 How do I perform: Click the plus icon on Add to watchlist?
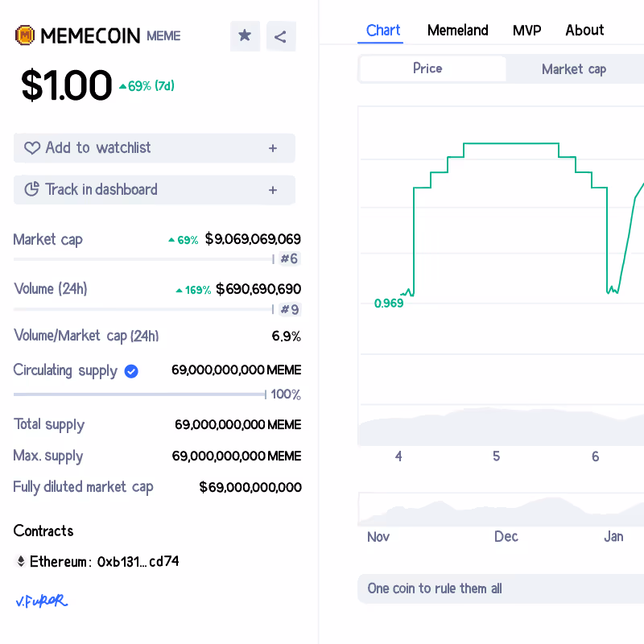[273, 148]
